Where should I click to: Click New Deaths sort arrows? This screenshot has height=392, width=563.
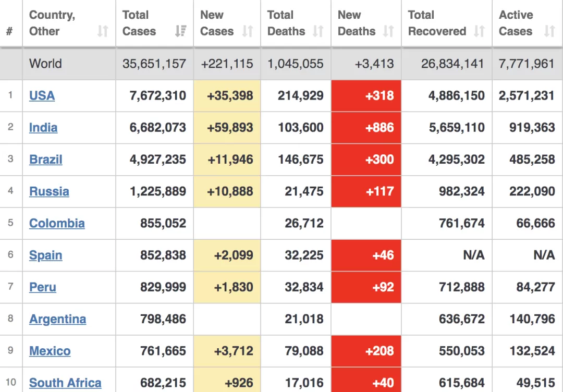point(388,31)
